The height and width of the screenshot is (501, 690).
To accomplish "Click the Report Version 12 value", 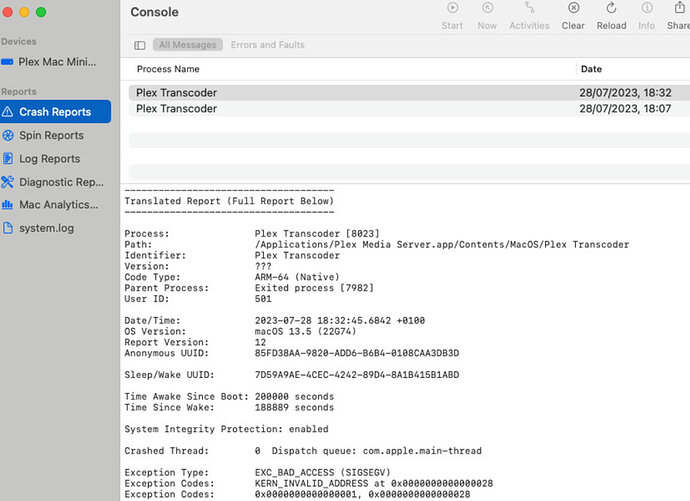I will [261, 342].
